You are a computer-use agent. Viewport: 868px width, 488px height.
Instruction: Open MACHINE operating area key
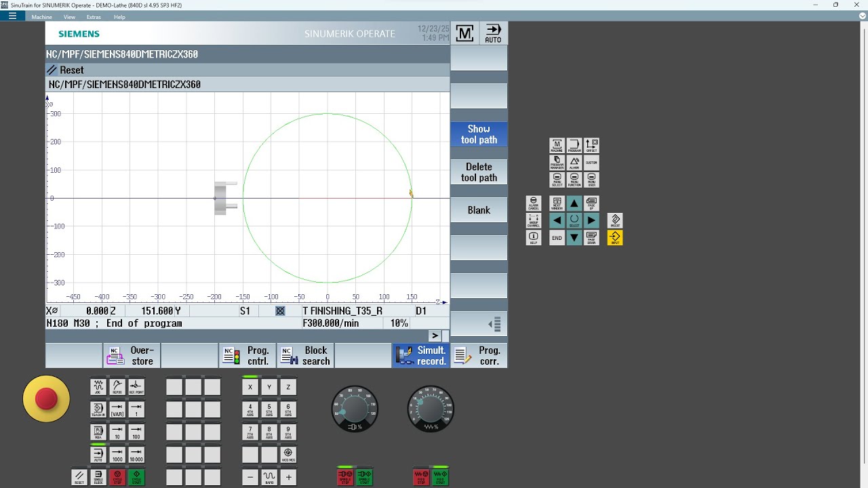[x=557, y=146]
